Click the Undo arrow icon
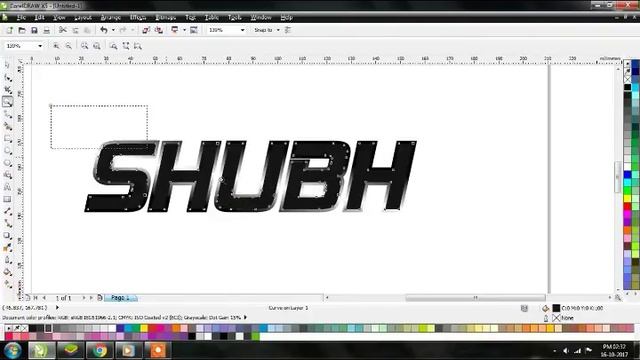The width and height of the screenshot is (640, 360). coord(104,30)
